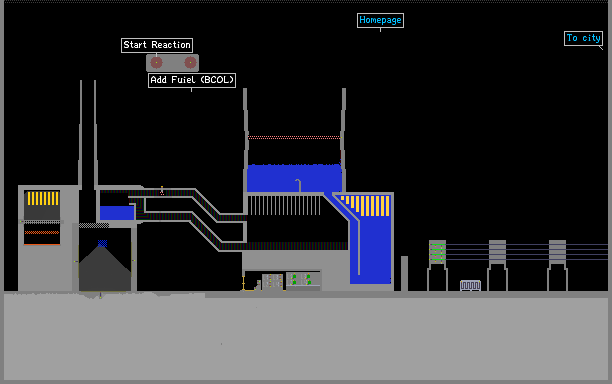The width and height of the screenshot is (612, 384).
Task: Click the dark coal pile in hopper
Action: pos(105,269)
